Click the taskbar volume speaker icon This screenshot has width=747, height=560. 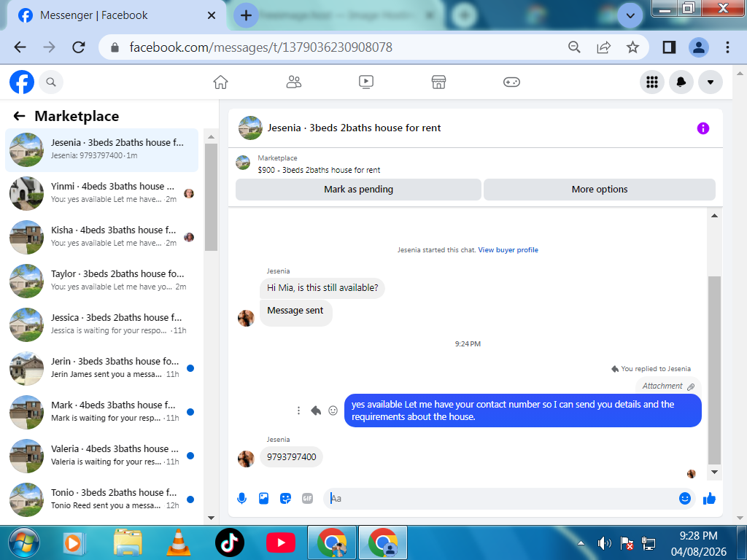pos(605,543)
